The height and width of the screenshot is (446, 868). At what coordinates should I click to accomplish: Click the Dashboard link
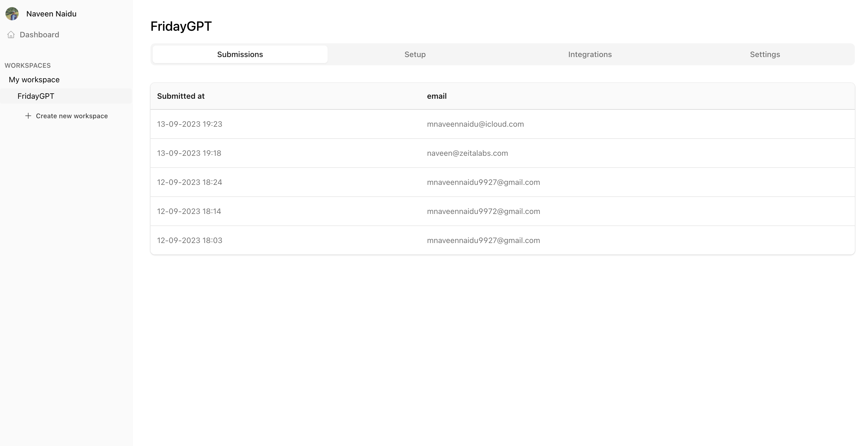pyautogui.click(x=39, y=34)
